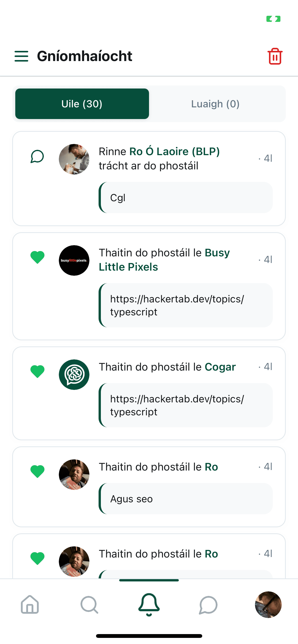Open the Cogar profile link
Image resolution: width=298 pixels, height=644 pixels.
coord(220,367)
